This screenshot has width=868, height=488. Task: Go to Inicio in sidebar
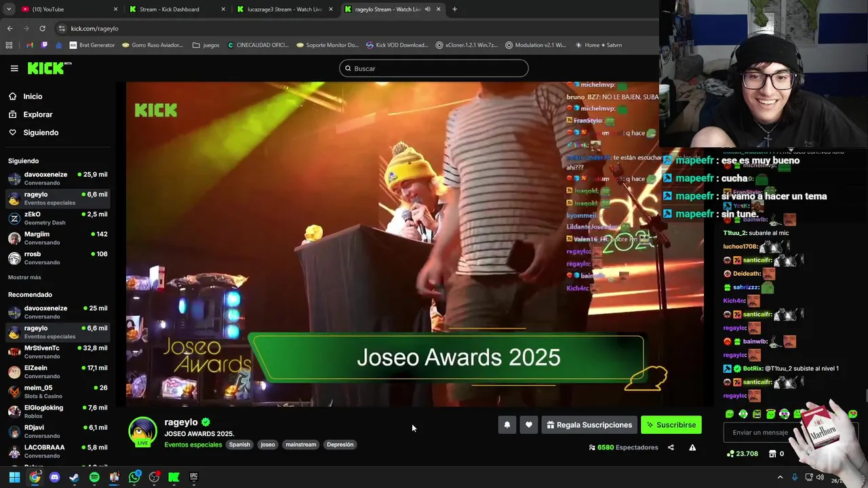33,96
